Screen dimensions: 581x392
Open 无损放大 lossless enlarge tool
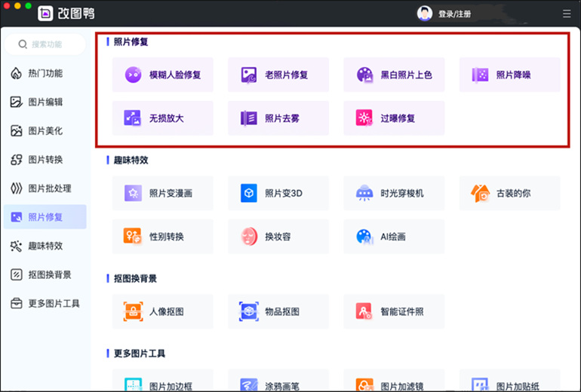162,118
